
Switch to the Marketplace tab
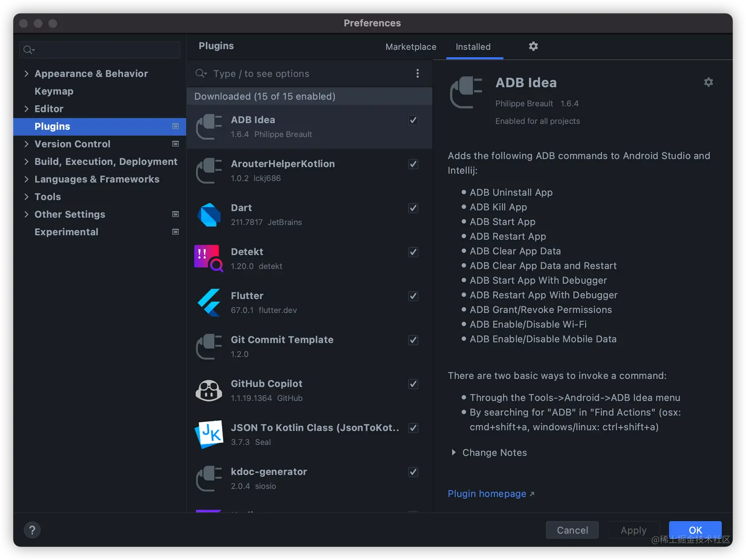tap(410, 47)
